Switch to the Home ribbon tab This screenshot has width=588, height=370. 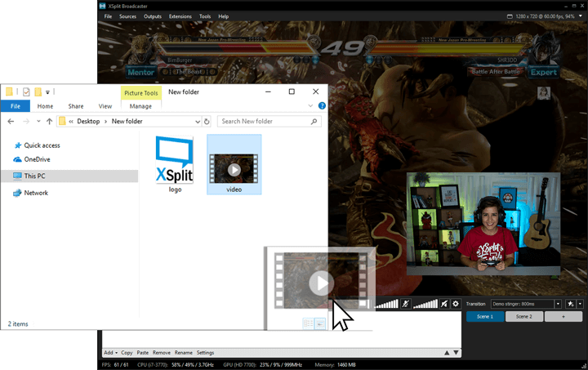coord(45,106)
